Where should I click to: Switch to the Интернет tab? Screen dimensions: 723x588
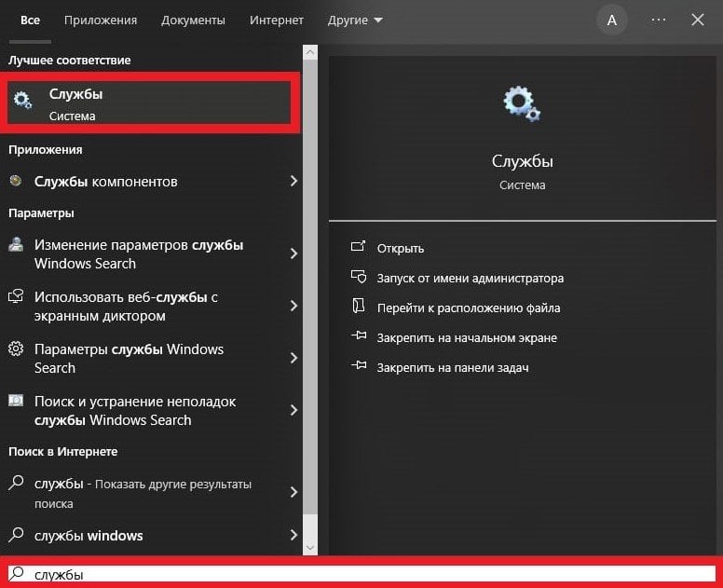pyautogui.click(x=276, y=21)
